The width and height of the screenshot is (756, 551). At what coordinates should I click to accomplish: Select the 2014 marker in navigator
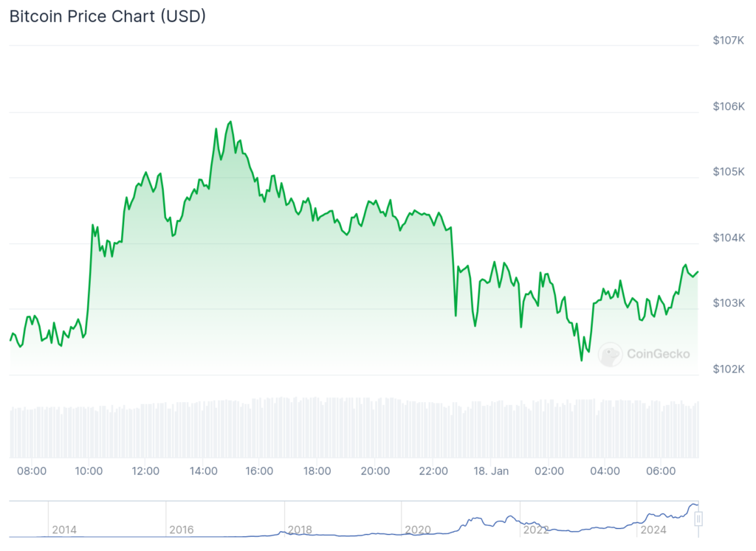point(64,530)
